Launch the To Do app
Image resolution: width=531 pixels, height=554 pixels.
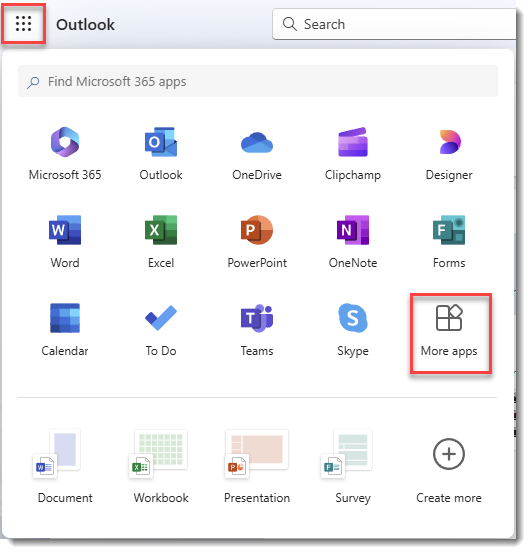click(x=161, y=330)
